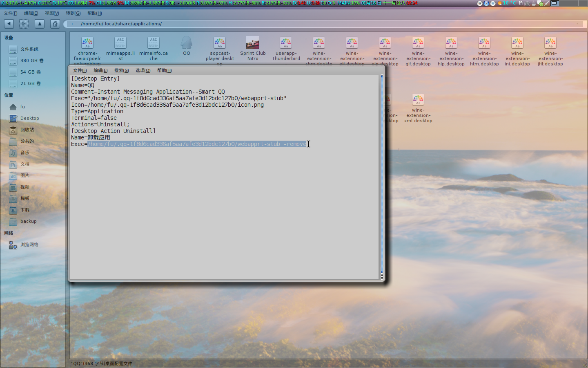Open the weather applet in the tray
This screenshot has height=368, width=588.
point(507,3)
